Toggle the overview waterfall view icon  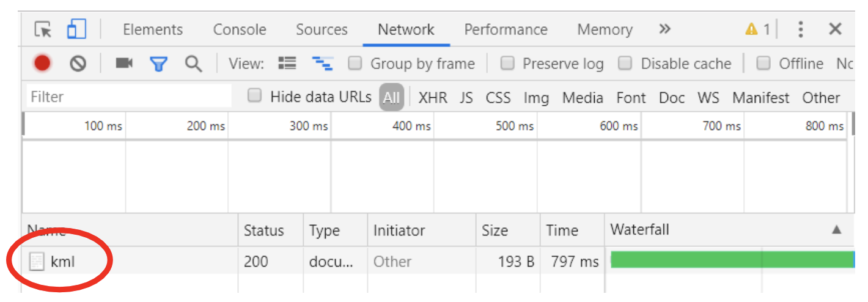[322, 63]
